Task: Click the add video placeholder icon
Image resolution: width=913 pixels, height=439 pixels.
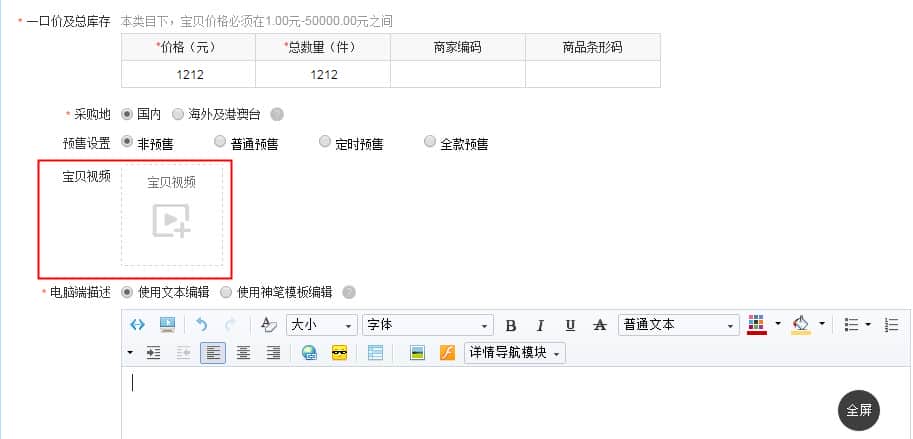Action: (x=172, y=221)
